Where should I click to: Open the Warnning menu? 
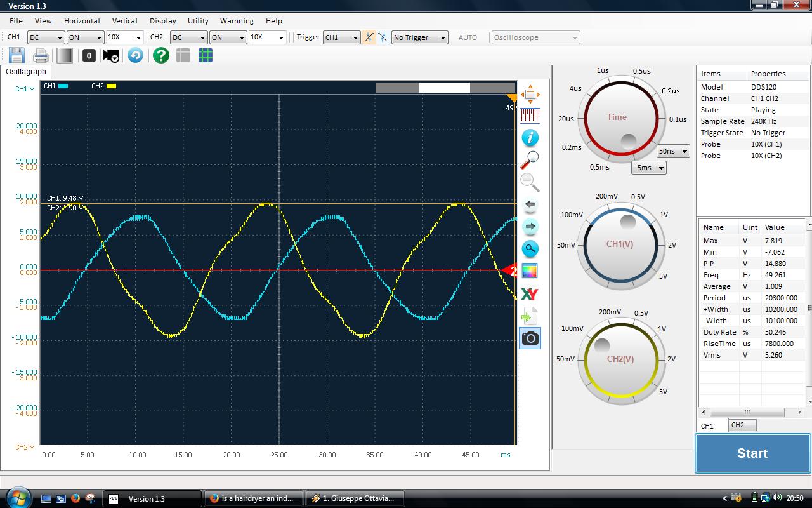(x=237, y=21)
